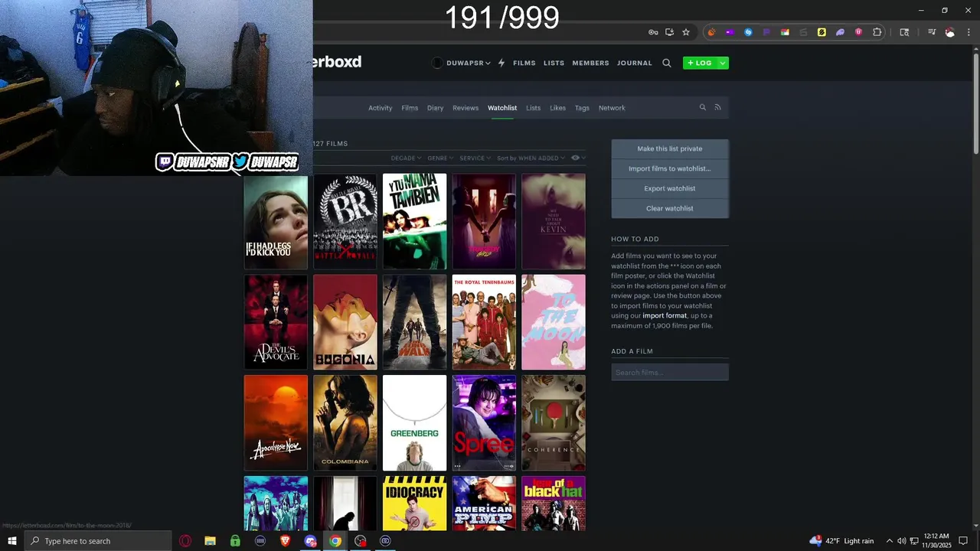Go to LISTS in the main navigation
Screen dimensions: 980x551
click(x=554, y=63)
